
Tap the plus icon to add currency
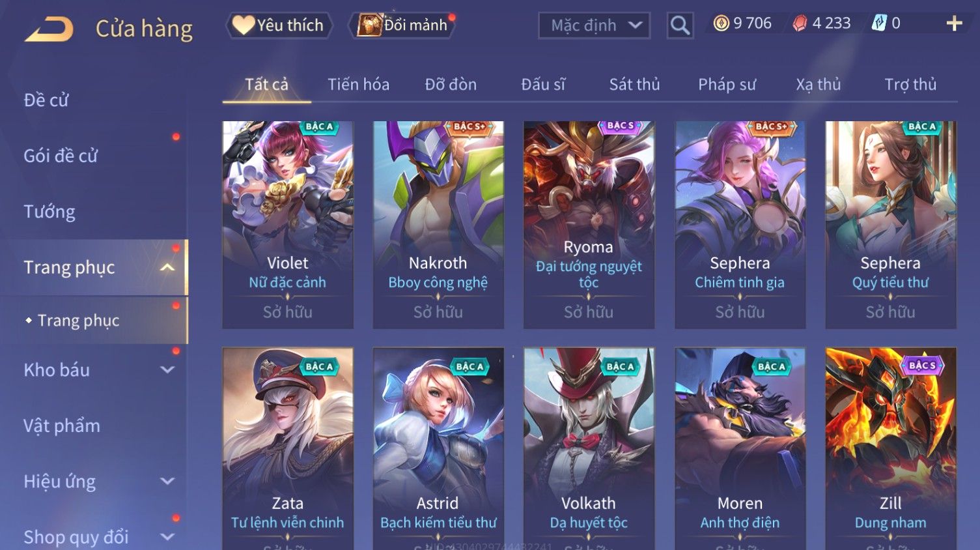click(954, 24)
